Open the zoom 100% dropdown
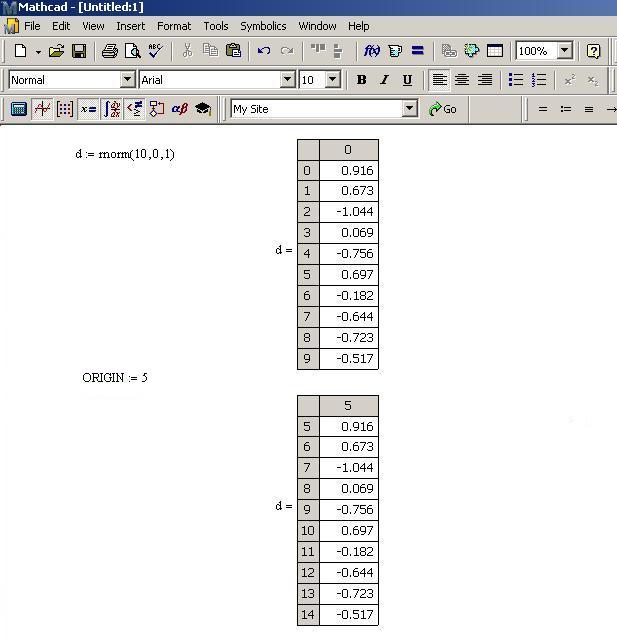Screen dimensions: 617x638 (564, 51)
